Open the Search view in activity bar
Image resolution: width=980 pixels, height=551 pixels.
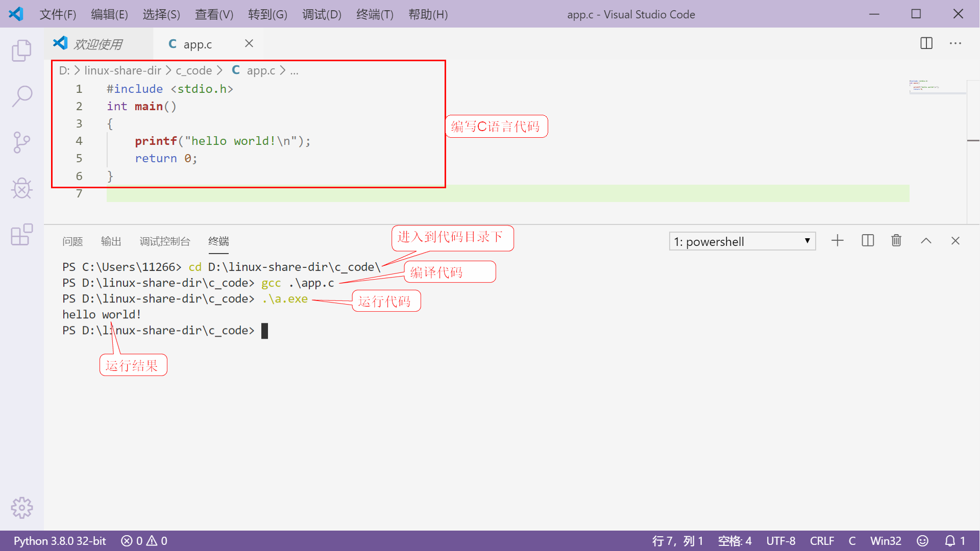coord(21,96)
